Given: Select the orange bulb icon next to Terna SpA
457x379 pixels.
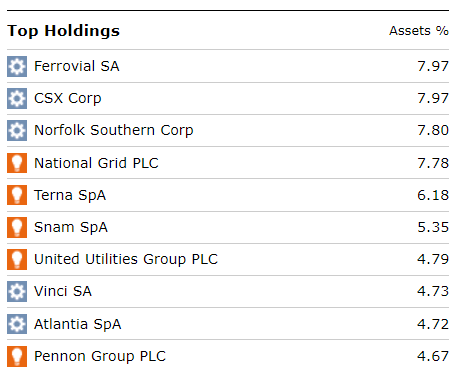Looking at the screenshot, I should tap(17, 195).
